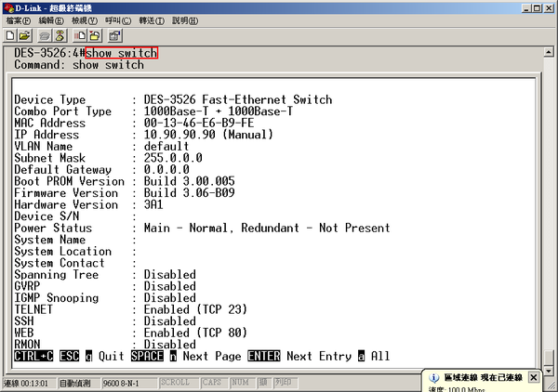Click the 區域連線 現在已連線 balloon text
This screenshot has height=392, width=558.
coord(484,377)
